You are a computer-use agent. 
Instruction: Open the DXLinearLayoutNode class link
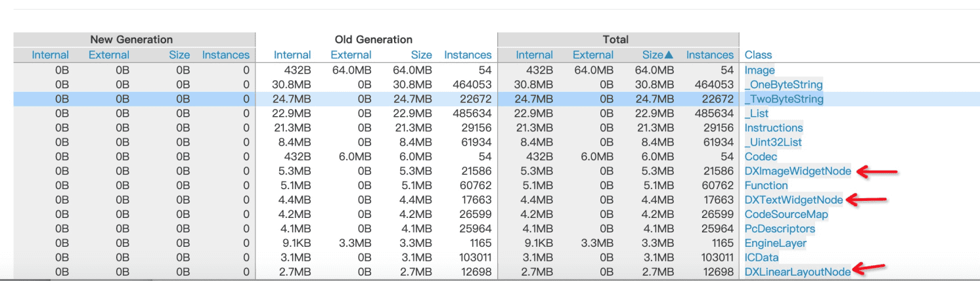(x=797, y=272)
